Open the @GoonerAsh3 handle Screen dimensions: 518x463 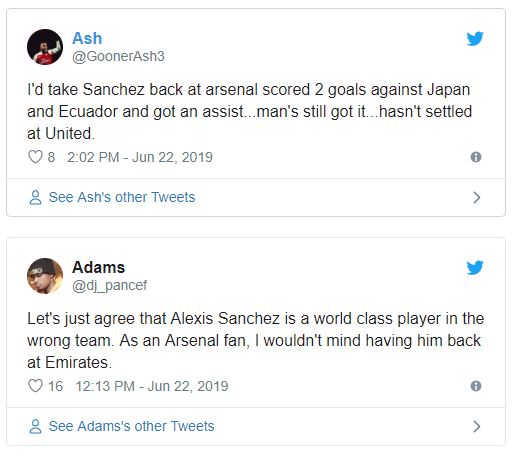click(x=118, y=56)
